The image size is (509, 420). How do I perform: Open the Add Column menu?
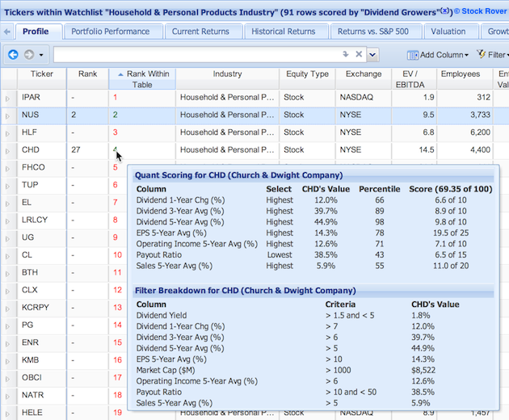(x=438, y=55)
